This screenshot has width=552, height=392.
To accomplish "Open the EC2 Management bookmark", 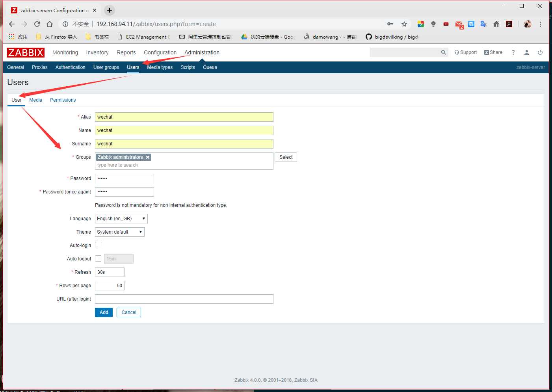I will tap(144, 37).
